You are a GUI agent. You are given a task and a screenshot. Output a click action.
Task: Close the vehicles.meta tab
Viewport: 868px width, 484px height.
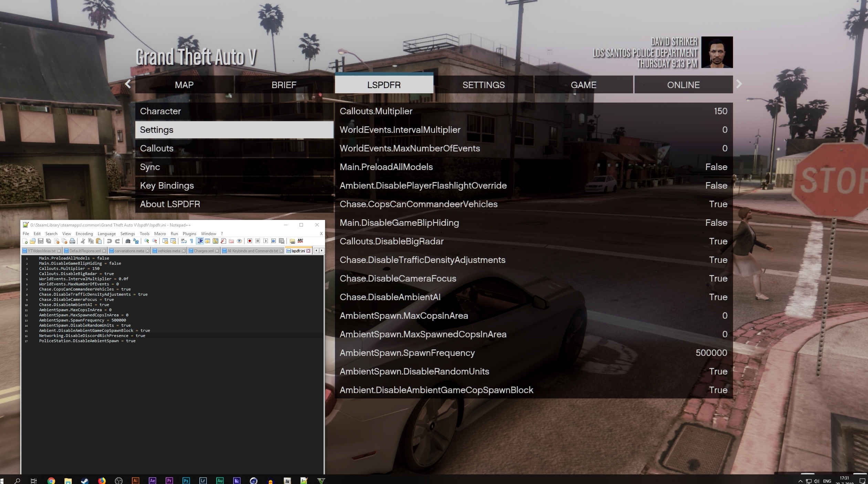pyautogui.click(x=184, y=251)
